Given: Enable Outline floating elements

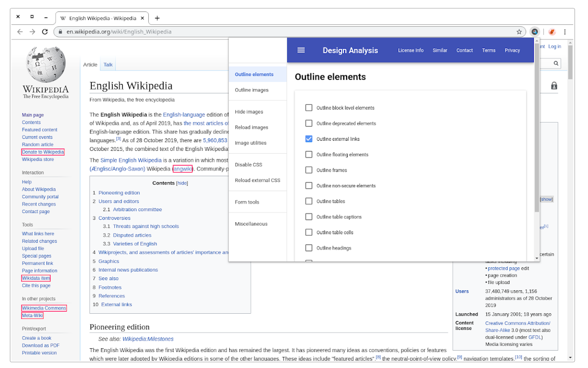Looking at the screenshot, I should point(309,155).
